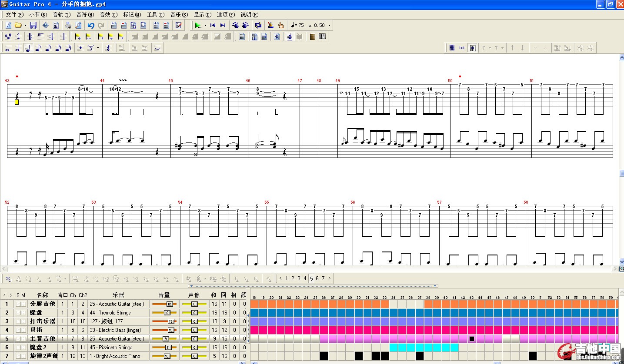Toggle dead note effect icon
Image resolution: width=624 pixels, height=364 pixels.
click(x=8, y=278)
